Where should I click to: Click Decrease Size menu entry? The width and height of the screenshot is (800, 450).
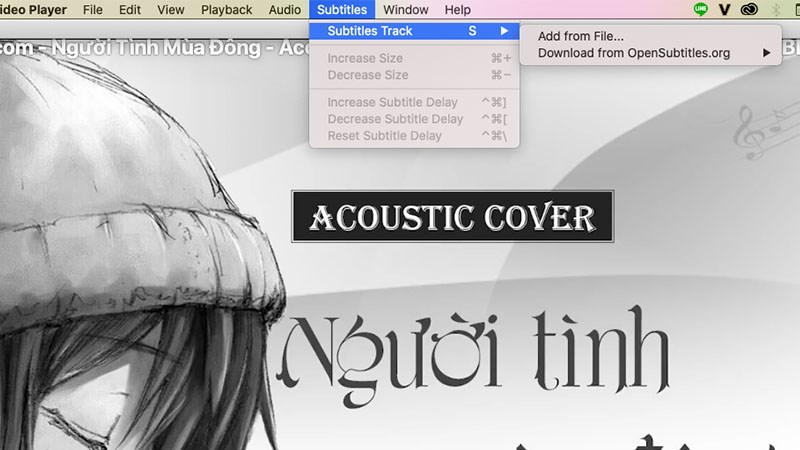tap(414, 75)
